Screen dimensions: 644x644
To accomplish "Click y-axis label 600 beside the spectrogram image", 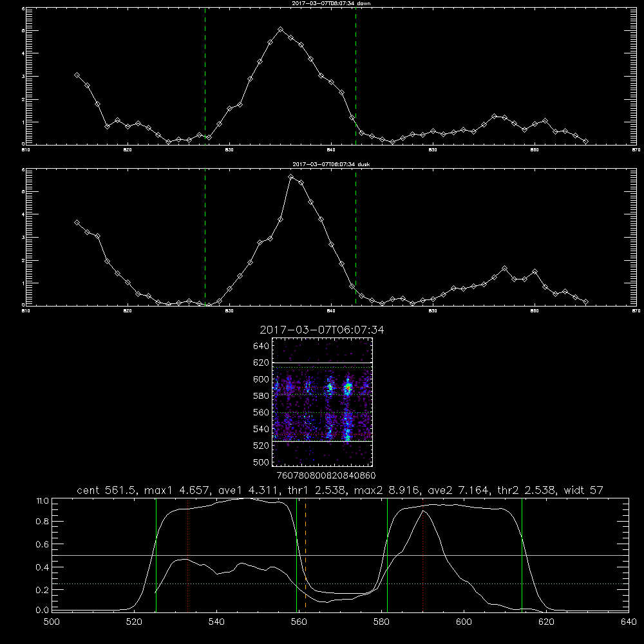I will coord(261,379).
